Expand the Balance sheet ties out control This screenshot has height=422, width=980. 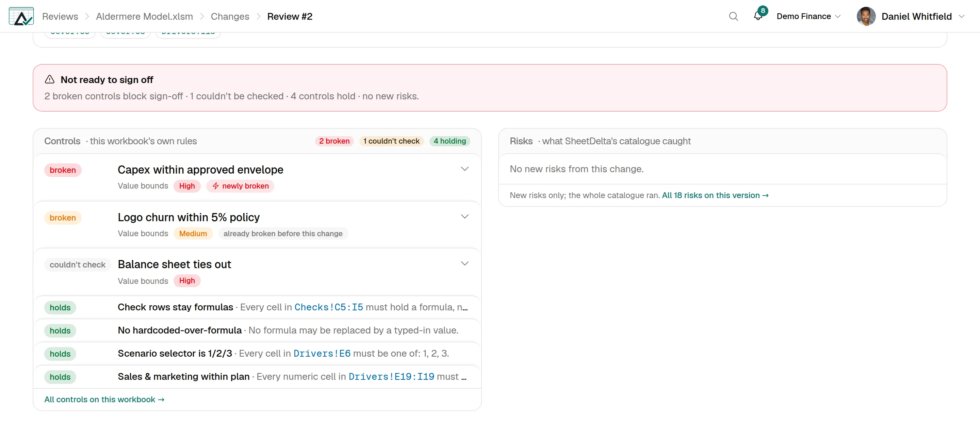[x=464, y=263]
